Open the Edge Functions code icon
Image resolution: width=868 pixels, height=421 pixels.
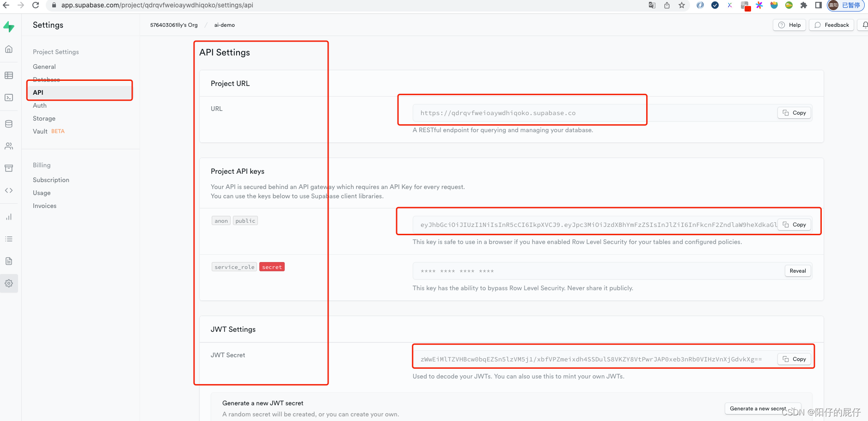pos(9,190)
